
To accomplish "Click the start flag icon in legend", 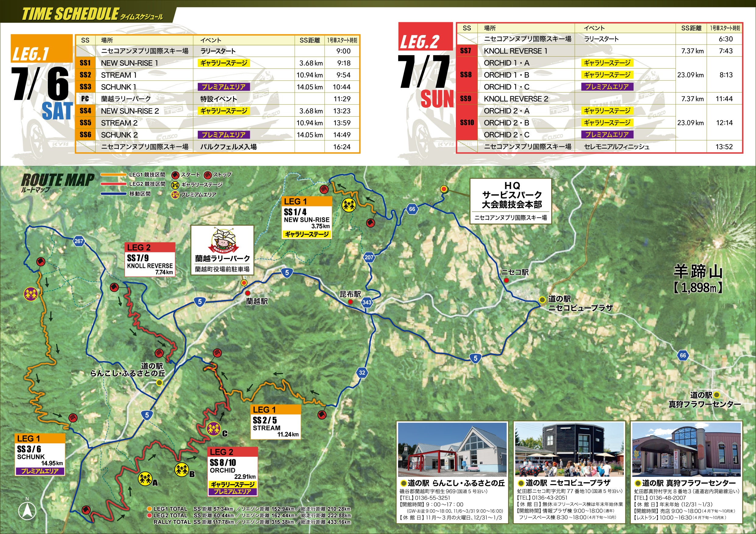I will [175, 175].
